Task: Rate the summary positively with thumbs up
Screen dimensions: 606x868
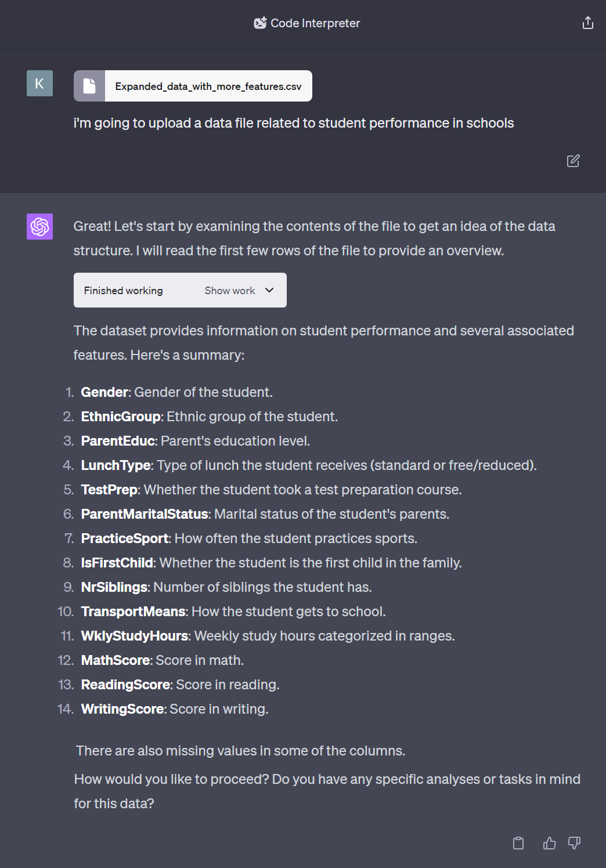Action: coord(548,842)
